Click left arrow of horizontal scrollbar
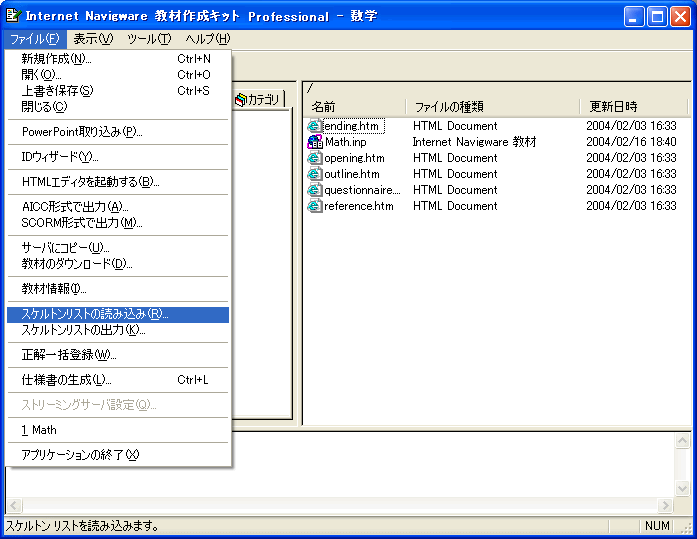 [x=14, y=505]
